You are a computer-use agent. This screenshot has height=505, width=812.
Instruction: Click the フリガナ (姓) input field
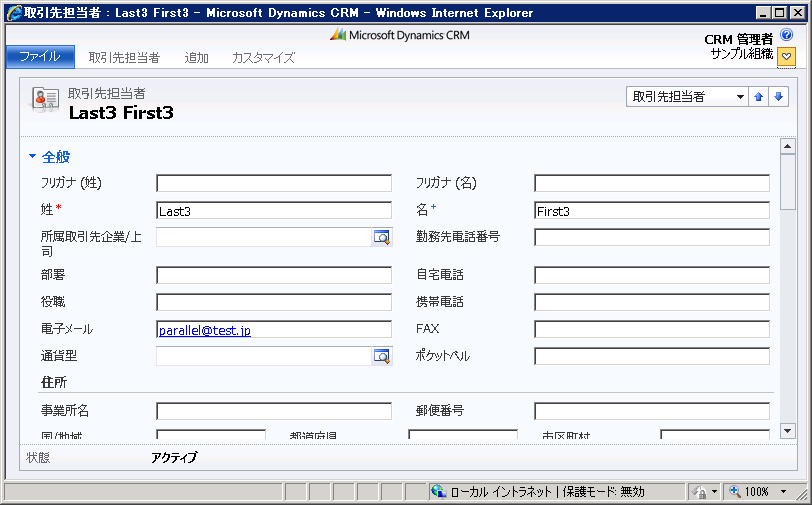pyautogui.click(x=274, y=183)
